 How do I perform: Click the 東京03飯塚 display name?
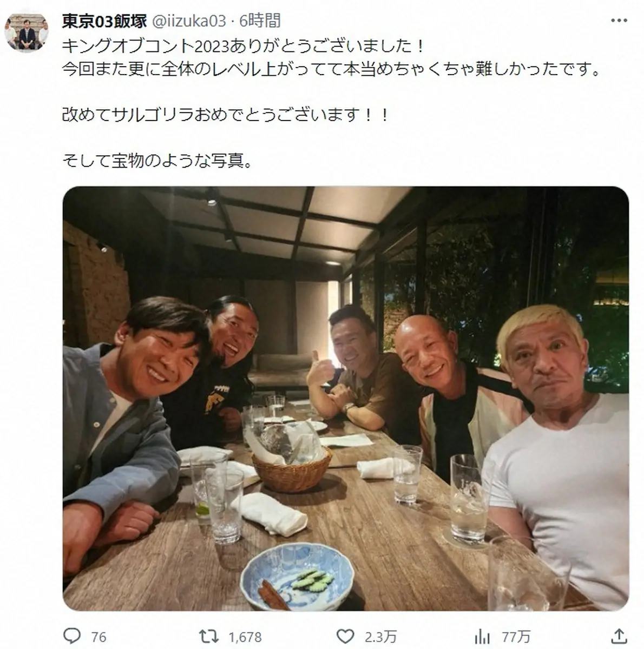point(104,21)
